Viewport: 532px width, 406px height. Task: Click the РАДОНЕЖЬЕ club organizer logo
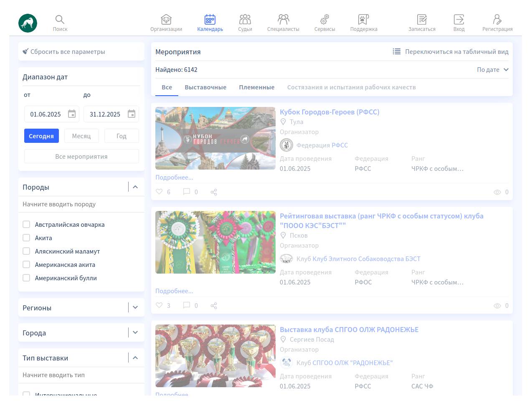[x=286, y=363]
